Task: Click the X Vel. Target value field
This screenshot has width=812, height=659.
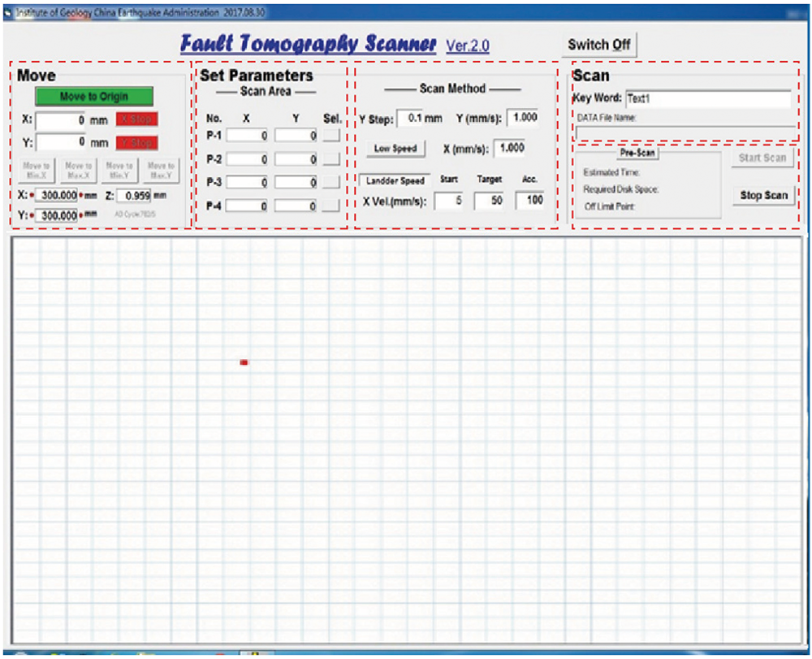Action: 489,201
